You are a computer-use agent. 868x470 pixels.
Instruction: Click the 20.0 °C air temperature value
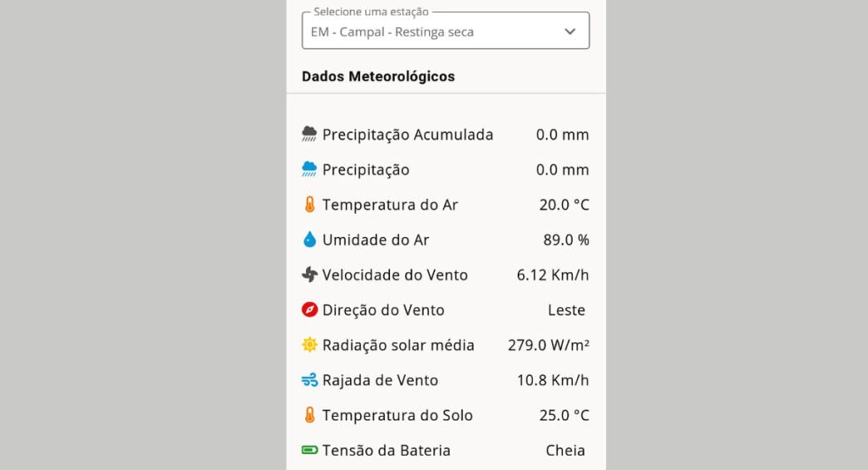[x=564, y=205]
